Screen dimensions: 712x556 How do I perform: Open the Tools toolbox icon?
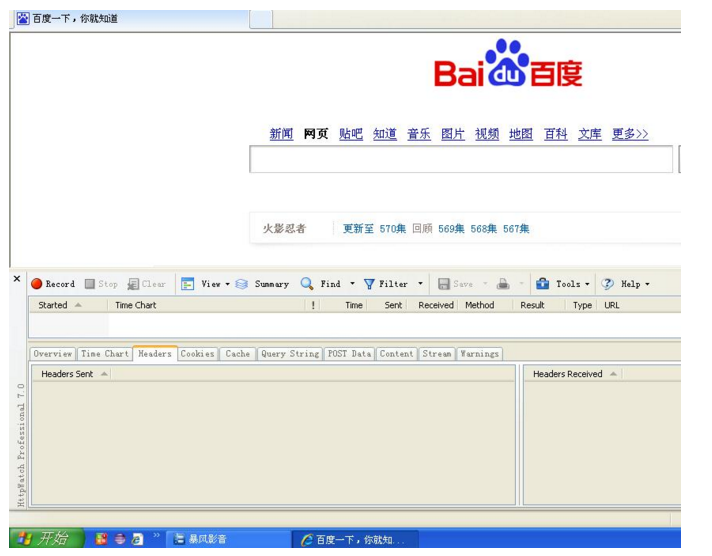click(x=542, y=284)
